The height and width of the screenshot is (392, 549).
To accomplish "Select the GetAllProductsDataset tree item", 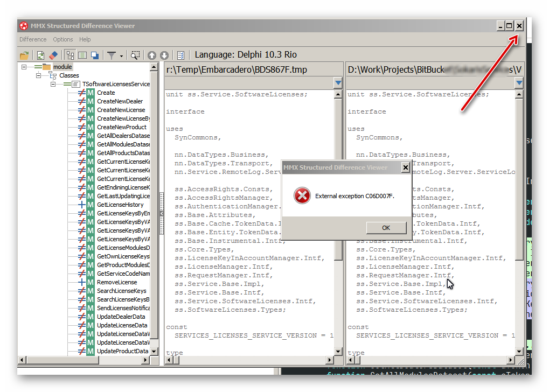I will 123,153.
